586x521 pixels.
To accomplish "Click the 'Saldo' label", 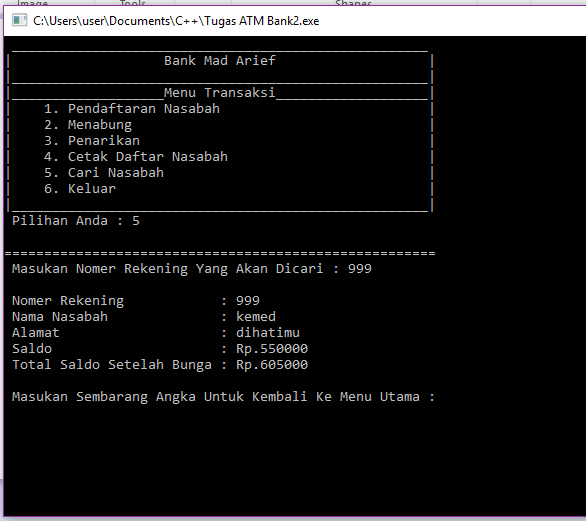I will pos(32,349).
